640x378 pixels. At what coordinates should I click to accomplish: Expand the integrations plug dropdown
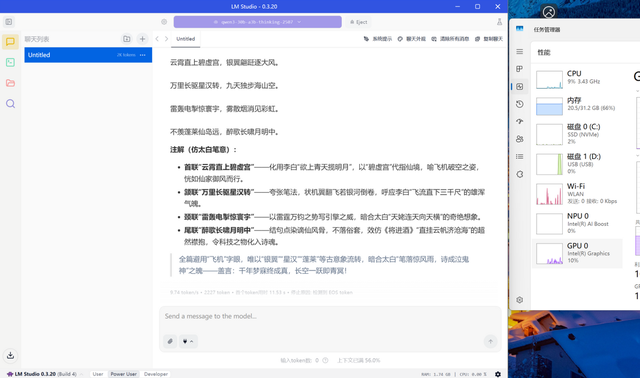(x=188, y=341)
